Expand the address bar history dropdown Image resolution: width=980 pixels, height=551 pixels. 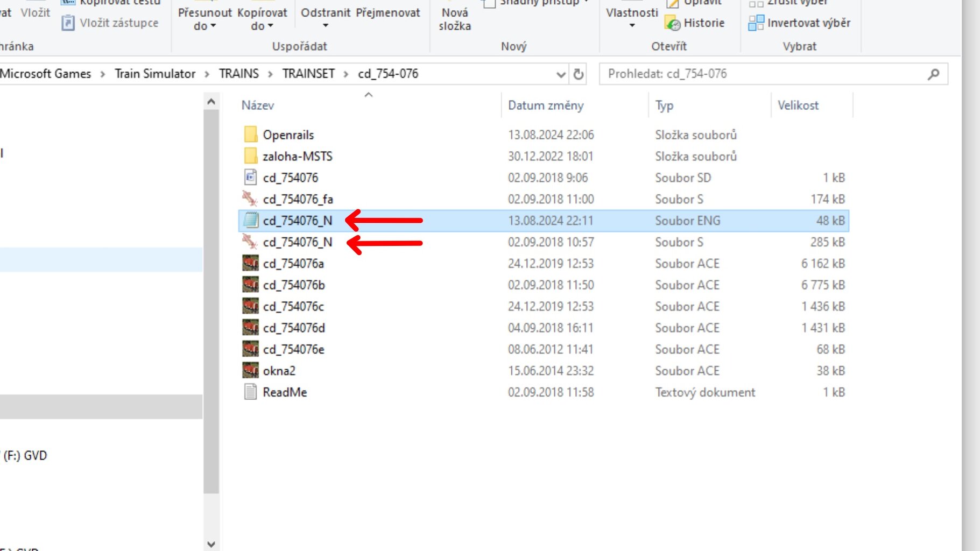(561, 74)
